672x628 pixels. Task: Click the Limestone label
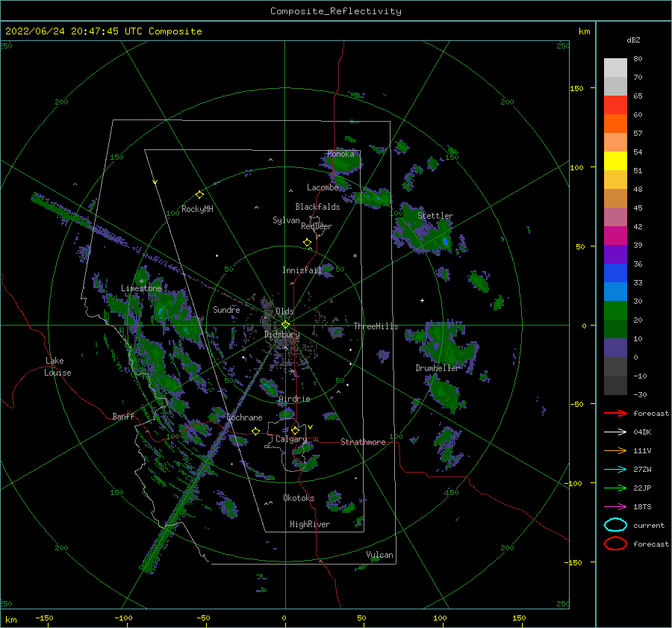[x=141, y=288]
